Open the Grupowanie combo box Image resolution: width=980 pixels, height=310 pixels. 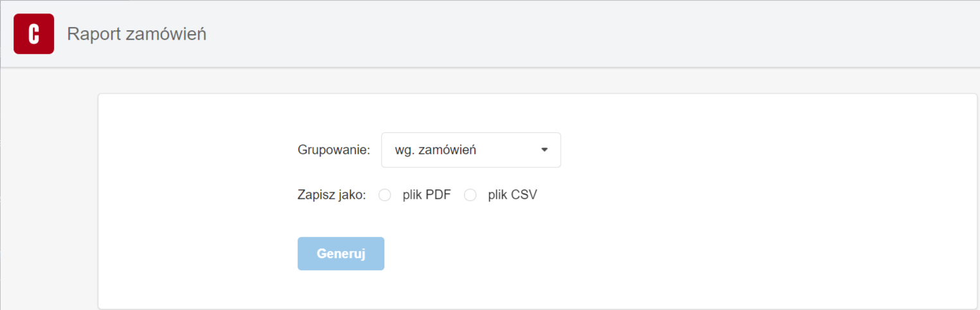[471, 150]
